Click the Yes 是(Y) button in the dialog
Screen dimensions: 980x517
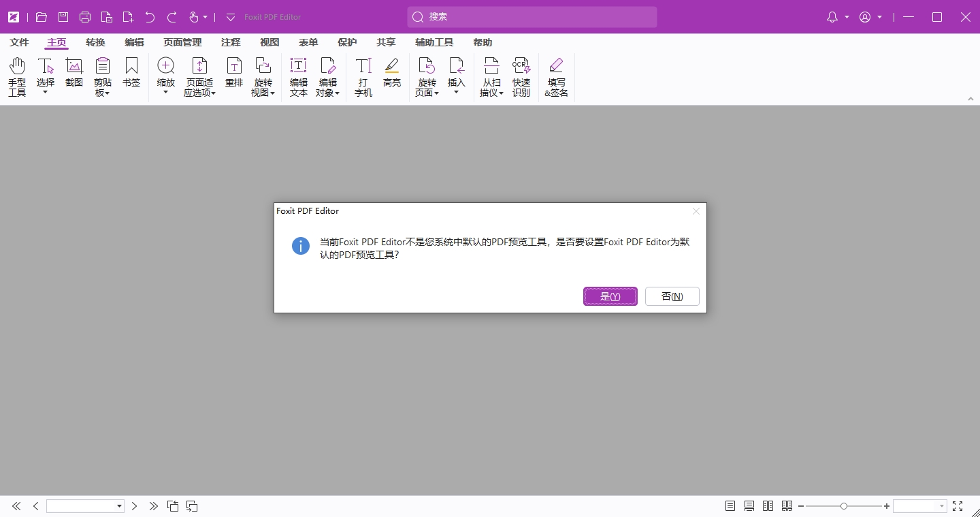(610, 296)
